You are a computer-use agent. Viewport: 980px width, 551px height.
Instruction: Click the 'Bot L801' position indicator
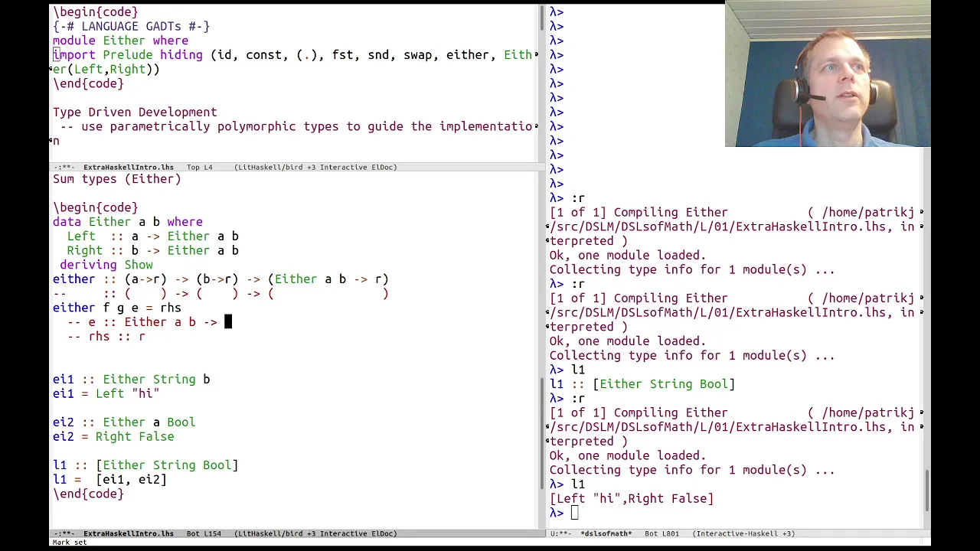(661, 533)
